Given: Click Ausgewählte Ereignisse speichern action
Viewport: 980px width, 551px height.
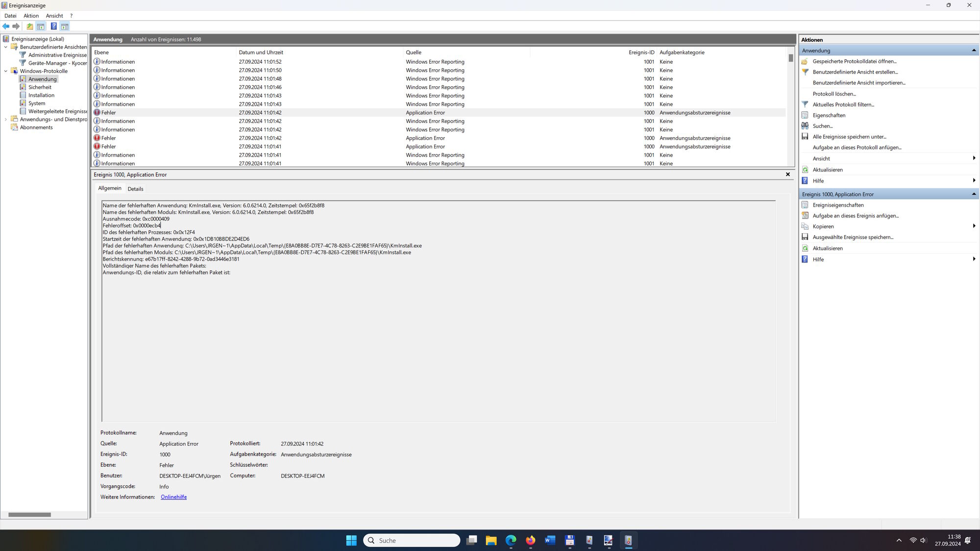Looking at the screenshot, I should point(853,237).
